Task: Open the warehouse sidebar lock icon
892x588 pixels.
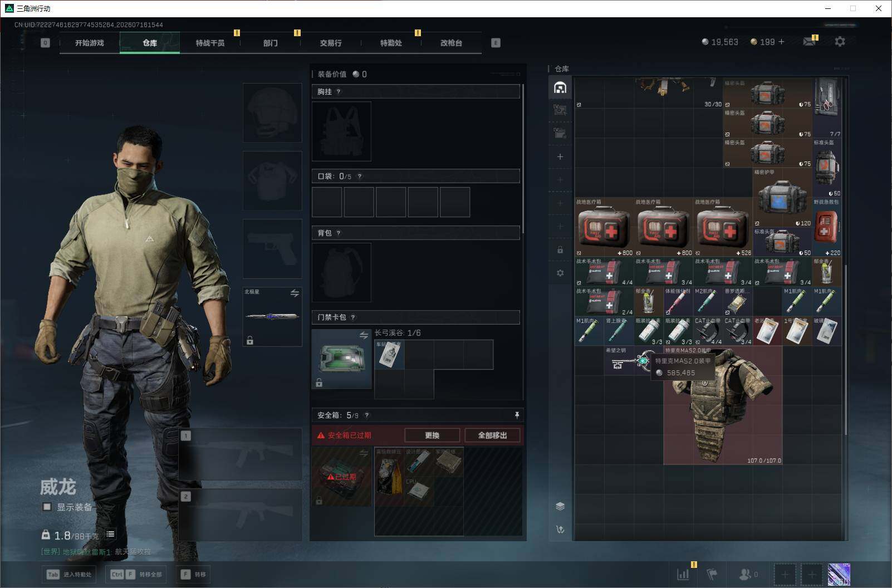Action: point(560,249)
